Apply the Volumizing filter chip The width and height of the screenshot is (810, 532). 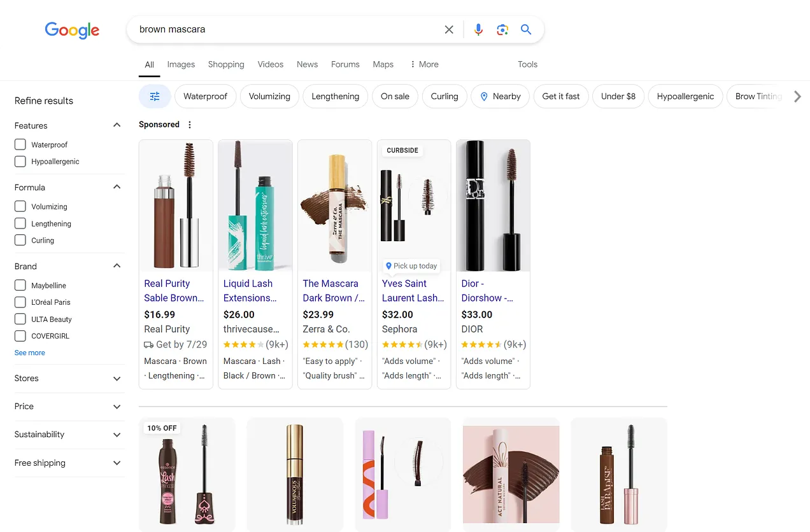tap(269, 97)
